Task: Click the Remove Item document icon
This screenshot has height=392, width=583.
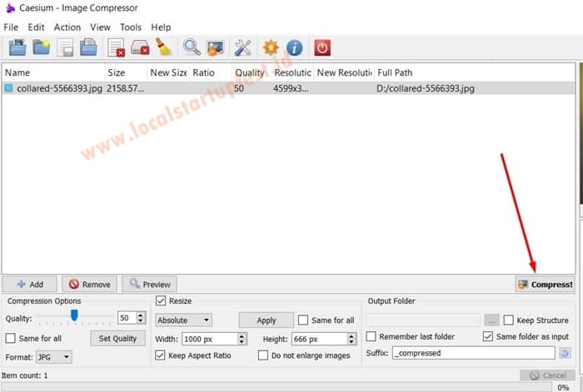Action: (x=116, y=47)
